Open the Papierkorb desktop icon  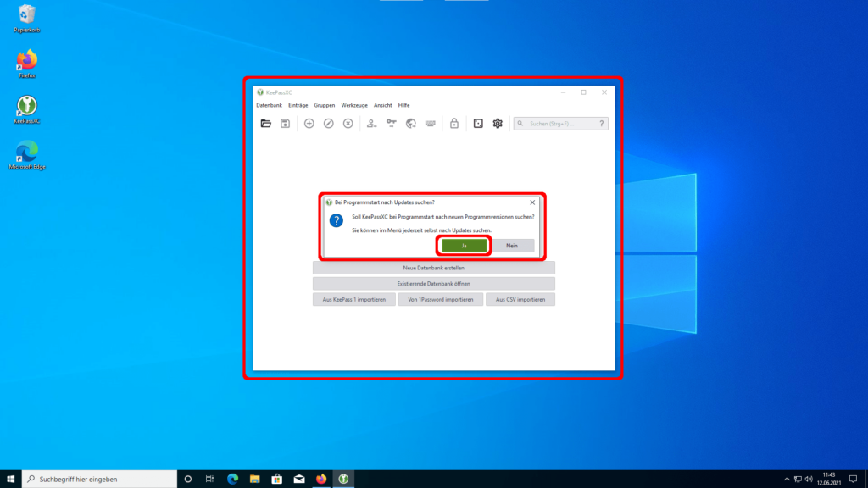point(26,19)
